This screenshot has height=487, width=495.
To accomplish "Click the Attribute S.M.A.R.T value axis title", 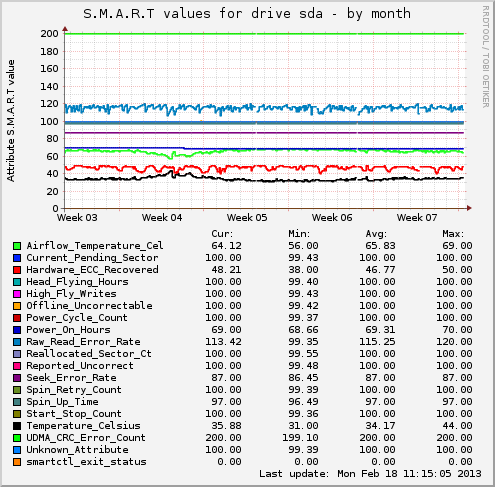I will point(11,121).
